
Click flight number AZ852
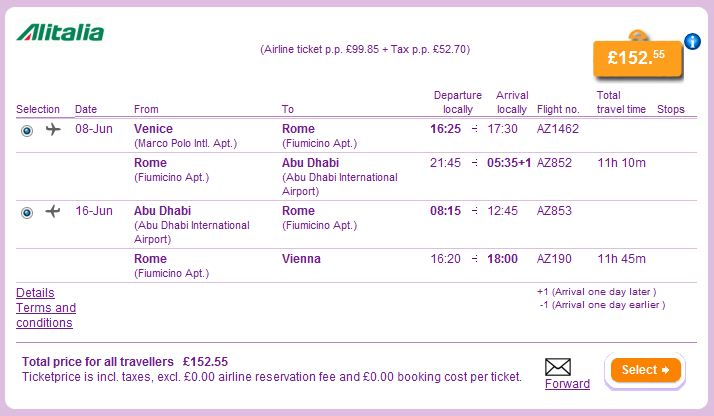click(x=555, y=162)
